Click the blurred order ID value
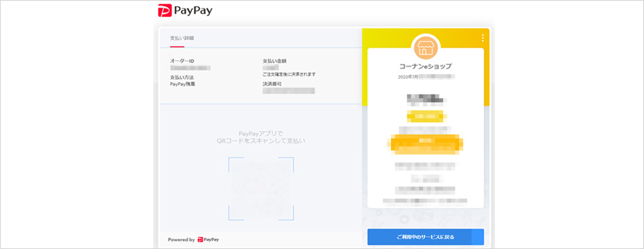Viewport: 644px width, 249px height. pyautogui.click(x=190, y=67)
